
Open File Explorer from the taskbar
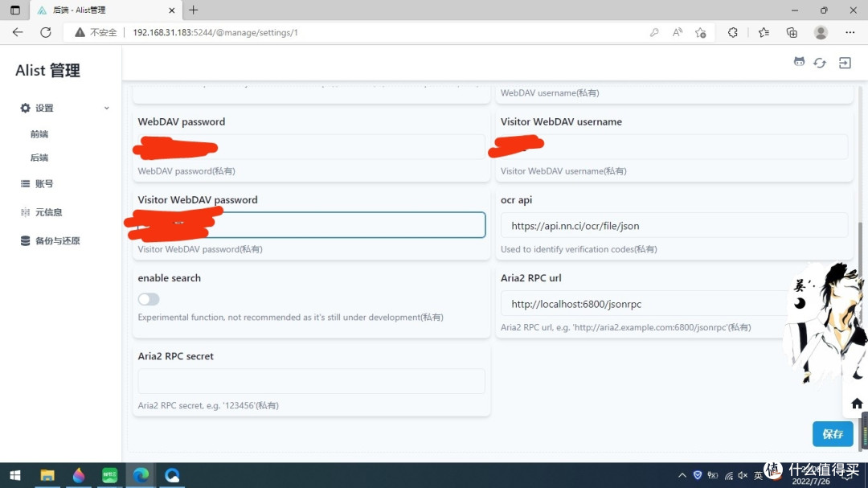click(47, 475)
